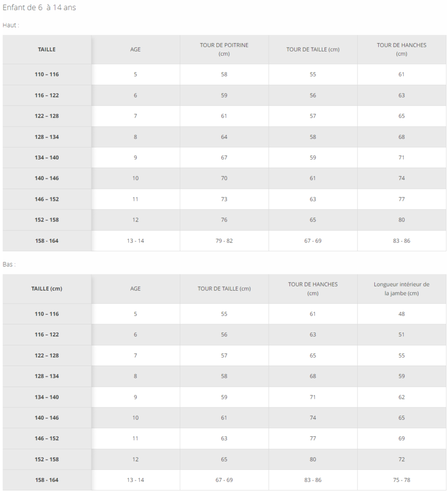This screenshot has height=492, width=448.
Task: Click inner leg value 48 cell
Action: (x=401, y=314)
